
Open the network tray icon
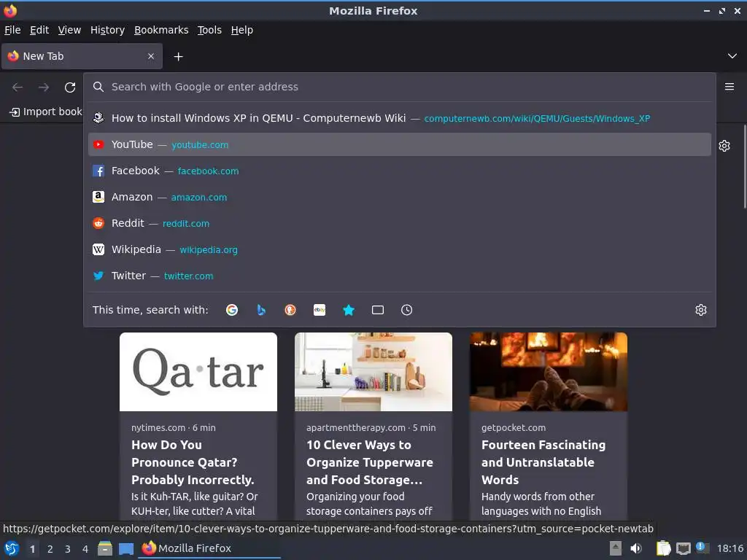pyautogui.click(x=684, y=548)
